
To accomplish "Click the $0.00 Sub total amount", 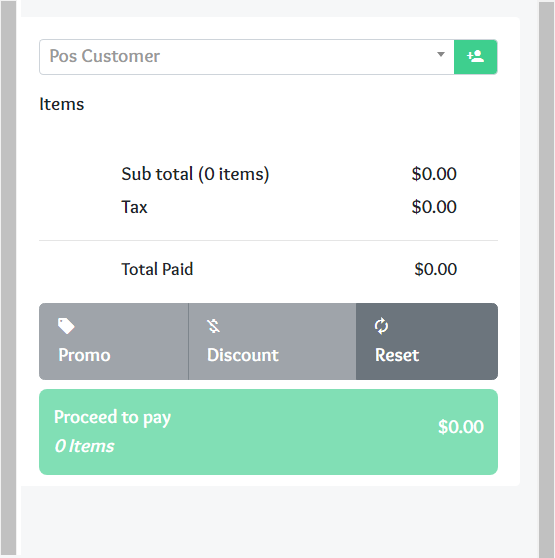I will coord(434,174).
